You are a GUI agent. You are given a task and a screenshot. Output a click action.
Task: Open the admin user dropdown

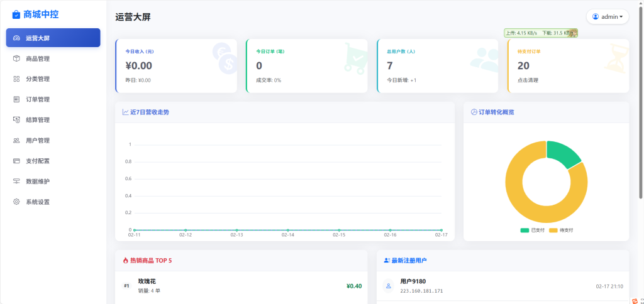[607, 17]
